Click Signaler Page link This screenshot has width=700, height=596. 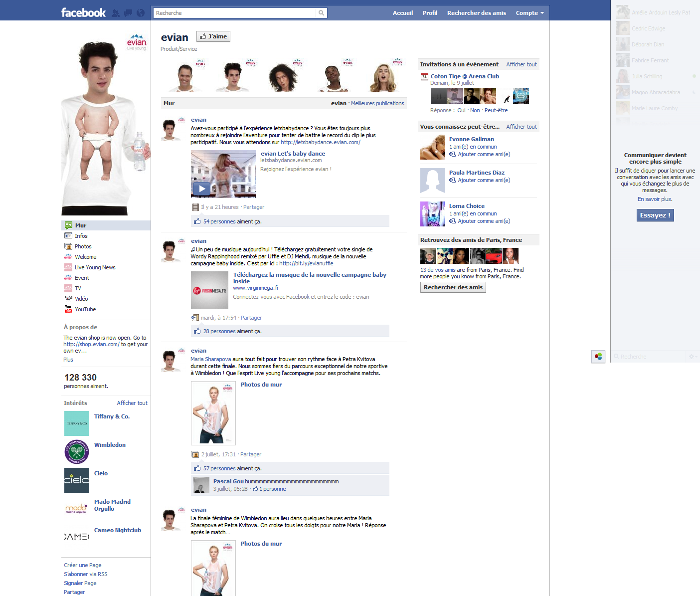pyautogui.click(x=80, y=583)
